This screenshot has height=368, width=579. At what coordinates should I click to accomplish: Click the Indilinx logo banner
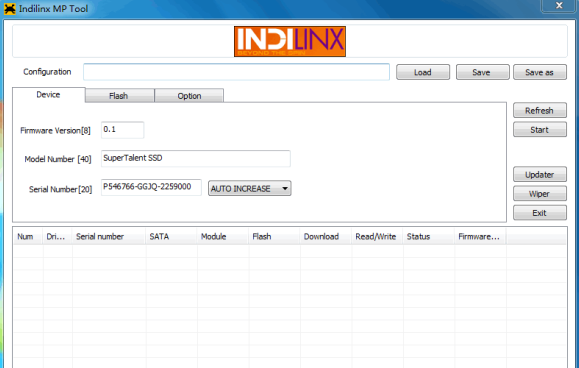(x=290, y=41)
